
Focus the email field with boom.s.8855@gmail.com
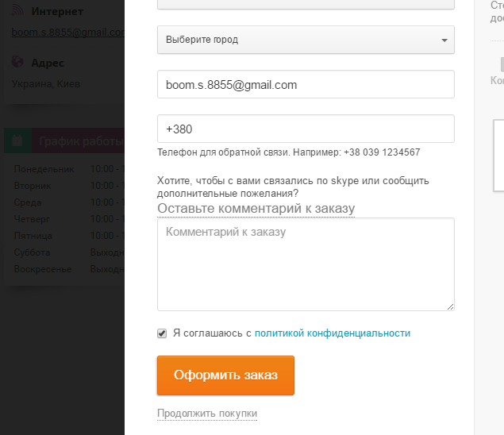[x=306, y=84]
